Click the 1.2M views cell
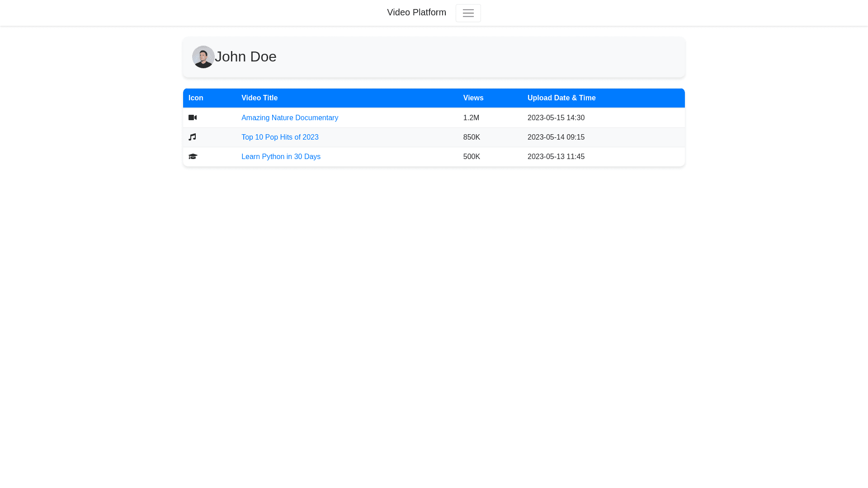The height and width of the screenshot is (488, 868). tap(471, 117)
